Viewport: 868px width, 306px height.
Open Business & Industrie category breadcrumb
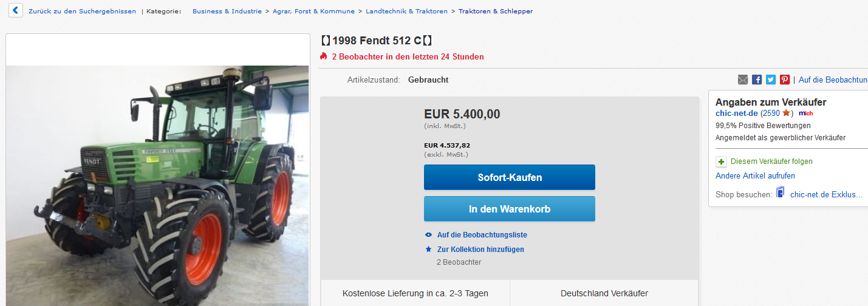227,12
